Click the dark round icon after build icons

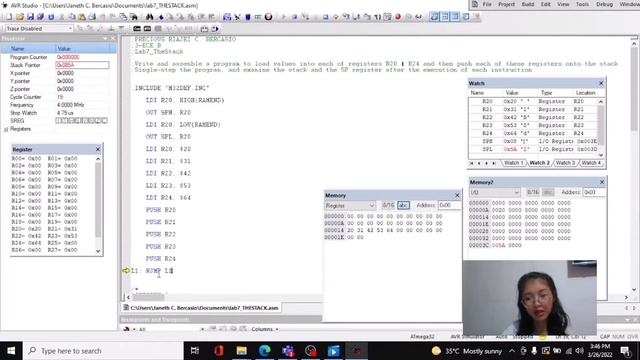point(268,17)
